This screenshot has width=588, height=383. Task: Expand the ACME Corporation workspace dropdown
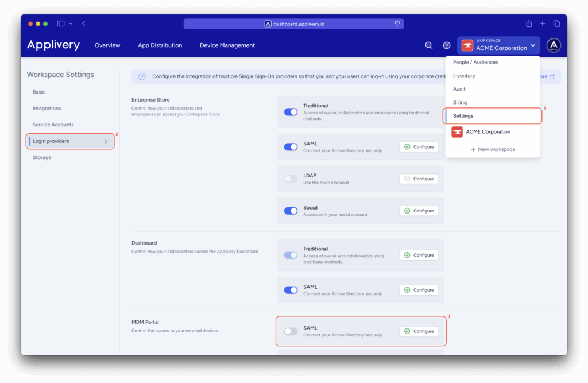[x=533, y=45]
